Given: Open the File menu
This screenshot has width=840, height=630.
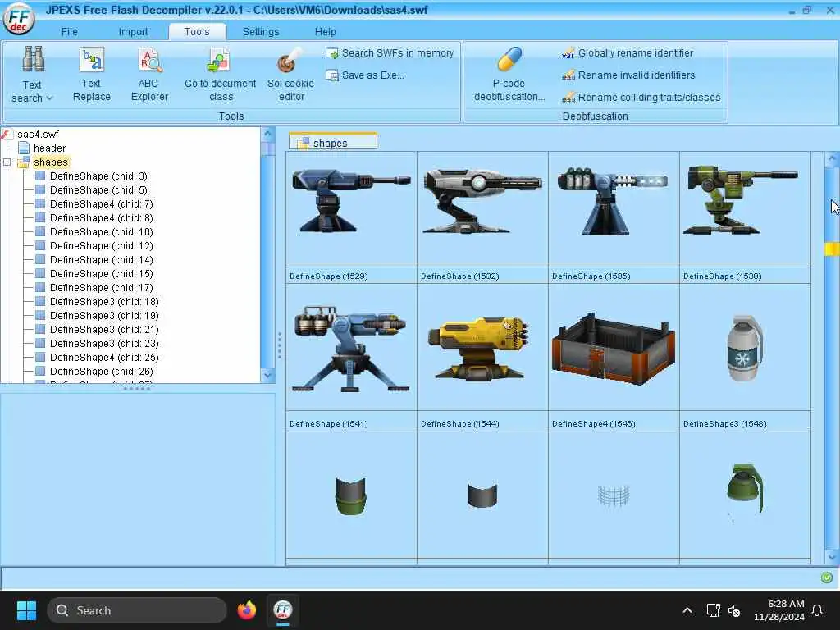Looking at the screenshot, I should tap(69, 32).
